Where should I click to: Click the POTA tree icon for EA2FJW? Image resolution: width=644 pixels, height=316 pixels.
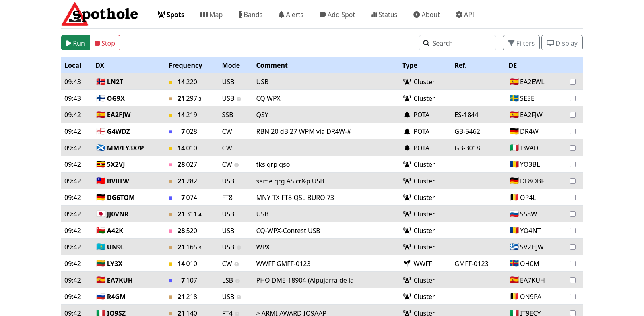407,115
